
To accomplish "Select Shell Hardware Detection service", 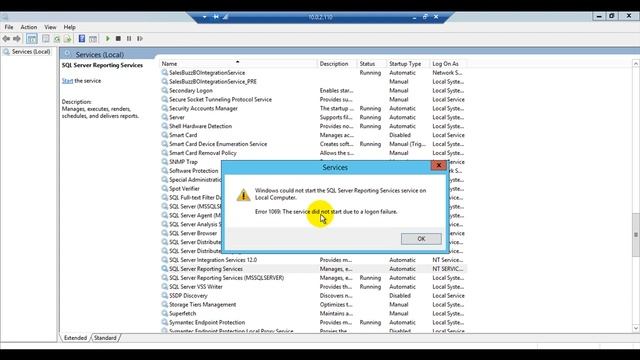I will 313,126.
